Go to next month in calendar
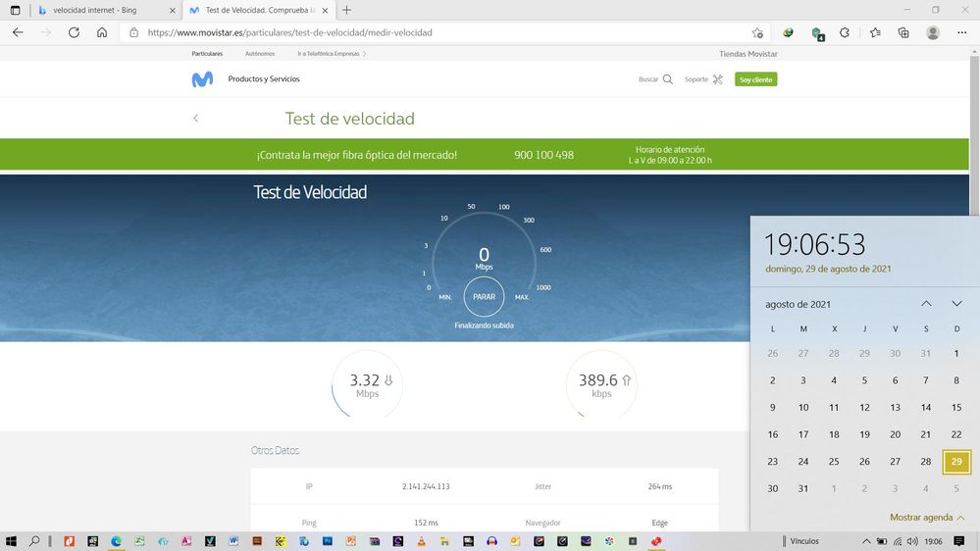Image resolution: width=980 pixels, height=551 pixels. click(x=956, y=304)
